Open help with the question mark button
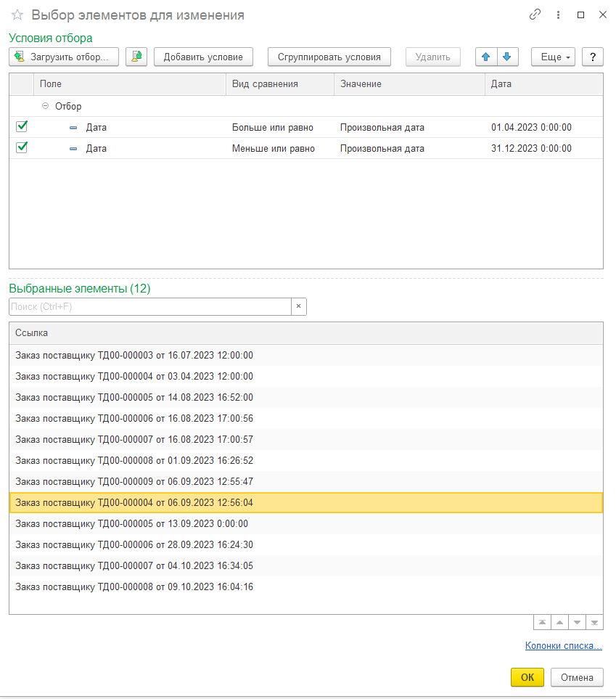The image size is (616, 699). 593,57
